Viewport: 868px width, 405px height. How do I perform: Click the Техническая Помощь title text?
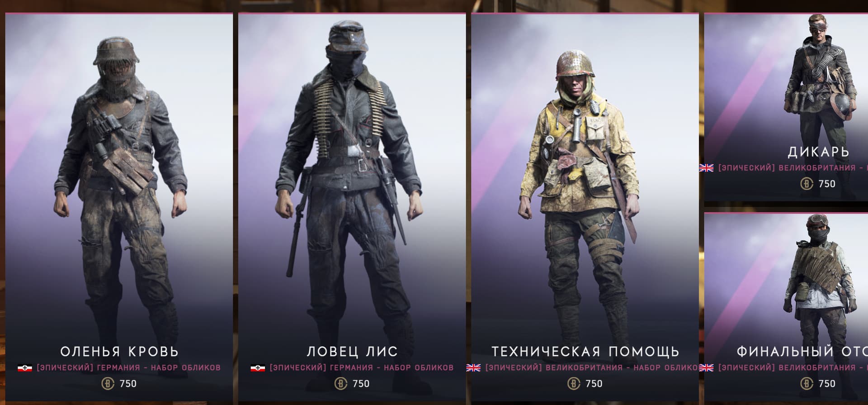tap(585, 352)
